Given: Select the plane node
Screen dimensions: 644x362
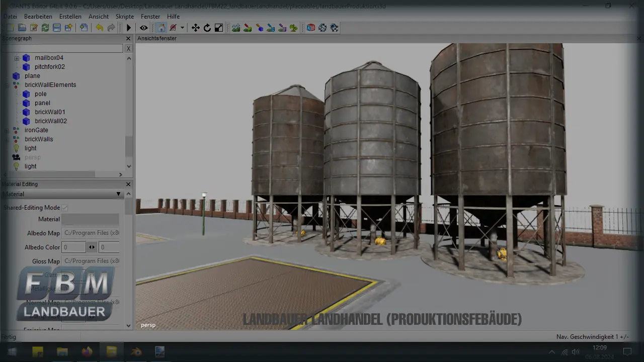Looking at the screenshot, I should point(32,76).
